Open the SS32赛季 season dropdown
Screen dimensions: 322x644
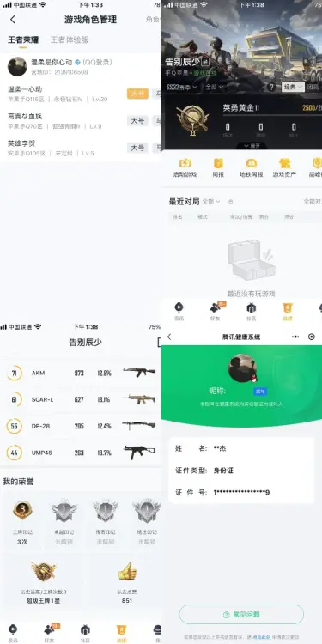pyautogui.click(x=181, y=87)
